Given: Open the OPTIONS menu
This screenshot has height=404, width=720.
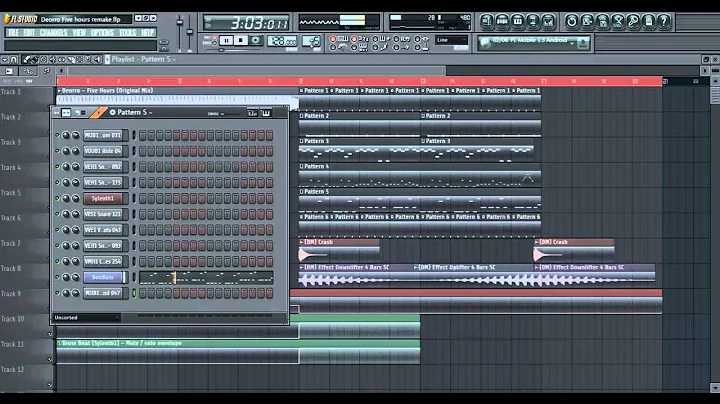Looking at the screenshot, I should tap(102, 33).
